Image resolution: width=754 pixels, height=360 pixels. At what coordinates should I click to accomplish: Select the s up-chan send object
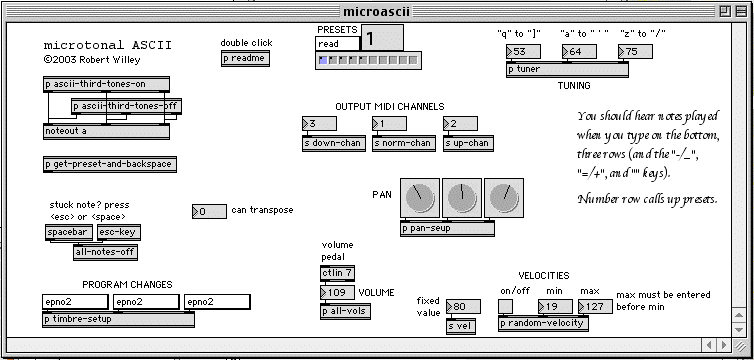468,144
